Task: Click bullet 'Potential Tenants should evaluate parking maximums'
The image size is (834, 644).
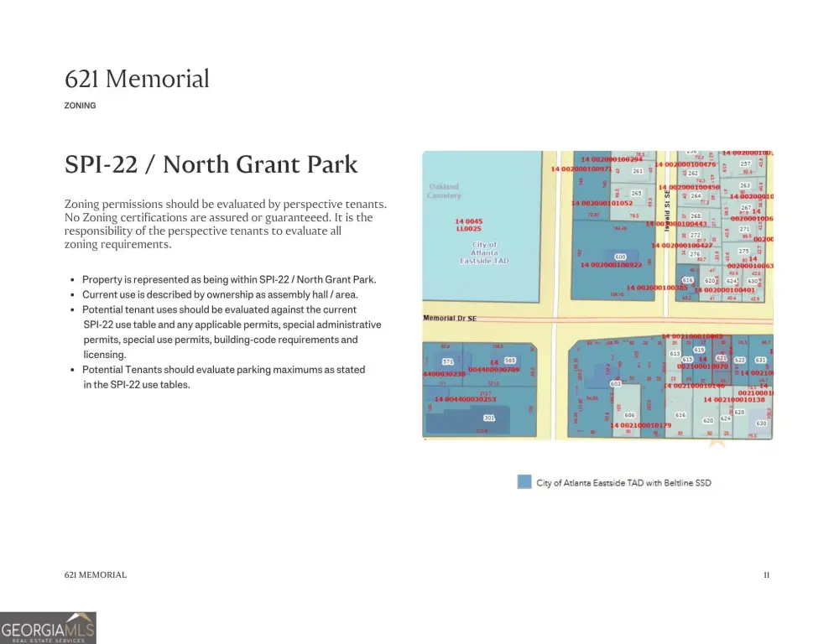Action: coord(223,377)
